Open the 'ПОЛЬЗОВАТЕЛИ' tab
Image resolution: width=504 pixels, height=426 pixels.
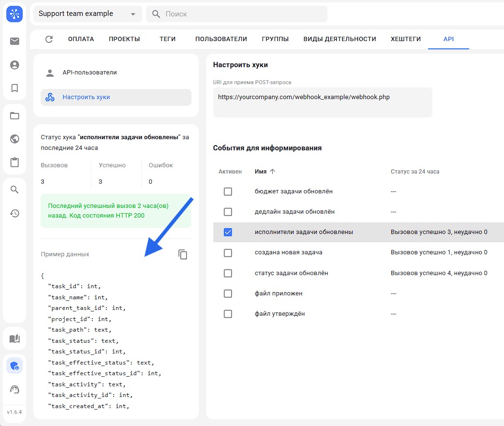221,39
